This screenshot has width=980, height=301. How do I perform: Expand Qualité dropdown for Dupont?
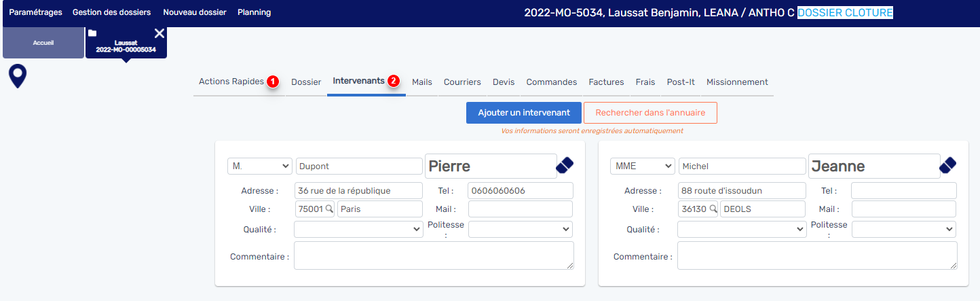(x=358, y=230)
